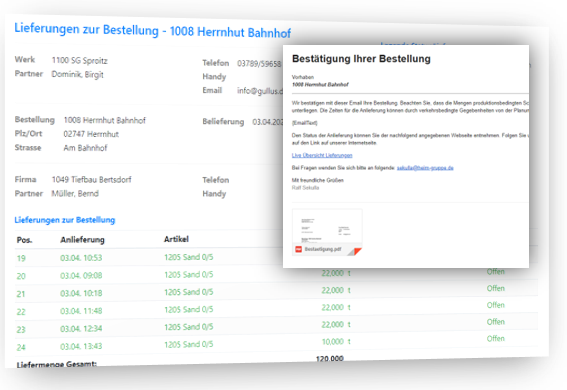Click article '1205 Sand 0/5' in row 21
This screenshot has width=567, height=390.
click(x=188, y=292)
